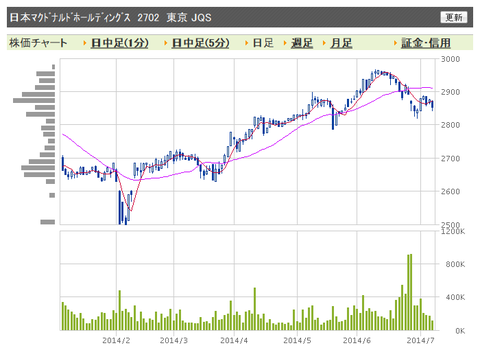Screen dimensions: 480x361
Task: Click the 2600 price axis label
Action: click(450, 191)
